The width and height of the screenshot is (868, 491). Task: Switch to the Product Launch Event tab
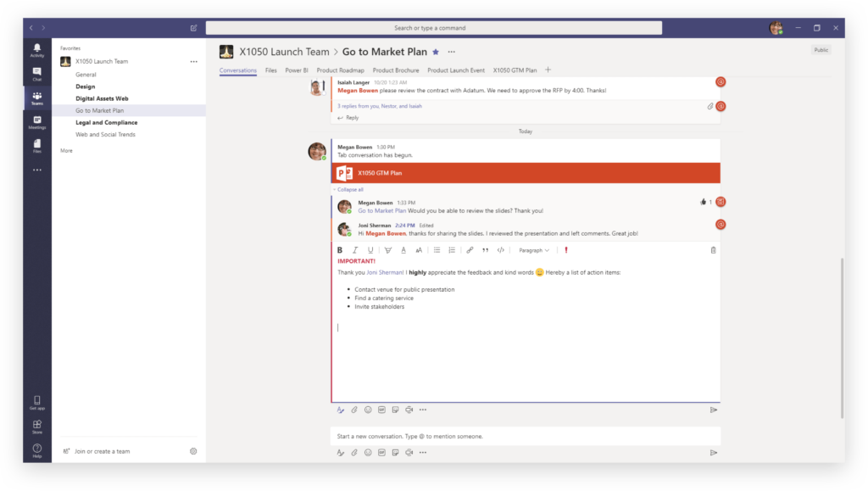pyautogui.click(x=455, y=70)
